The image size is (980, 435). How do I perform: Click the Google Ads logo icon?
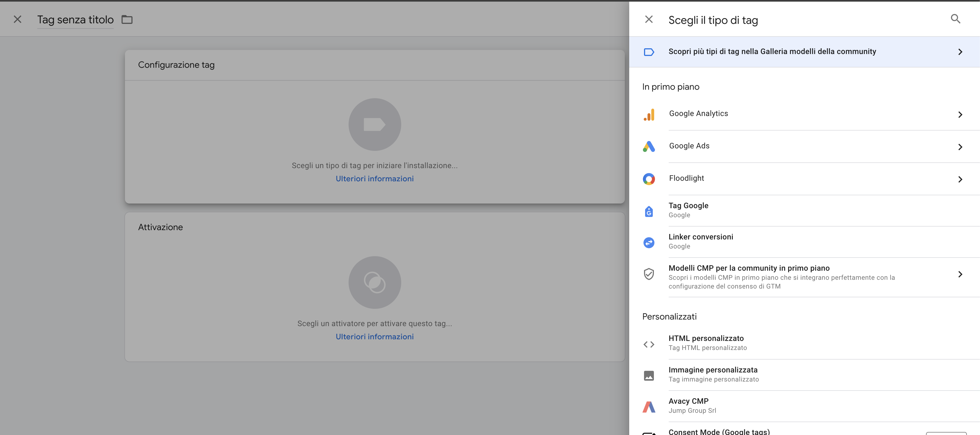click(x=649, y=146)
